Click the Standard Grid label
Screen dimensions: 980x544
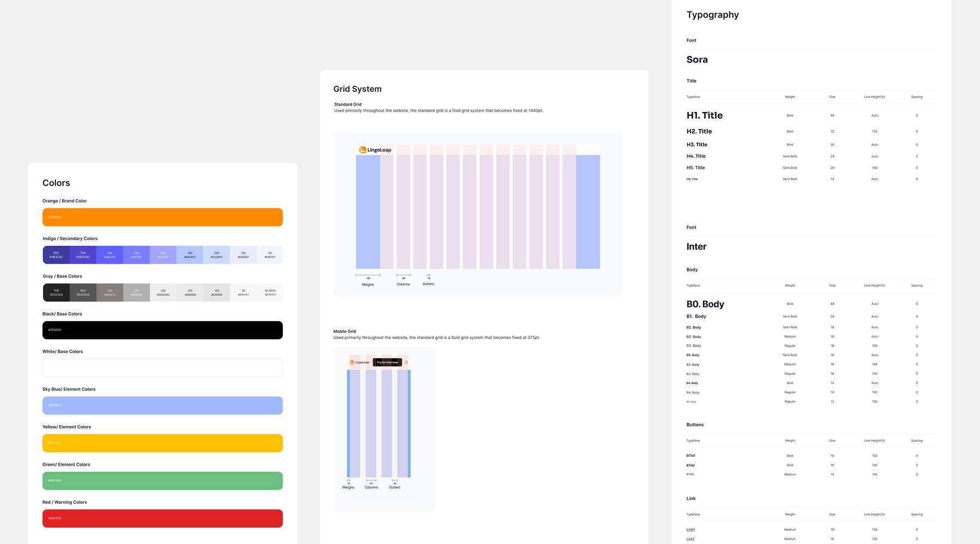point(347,104)
